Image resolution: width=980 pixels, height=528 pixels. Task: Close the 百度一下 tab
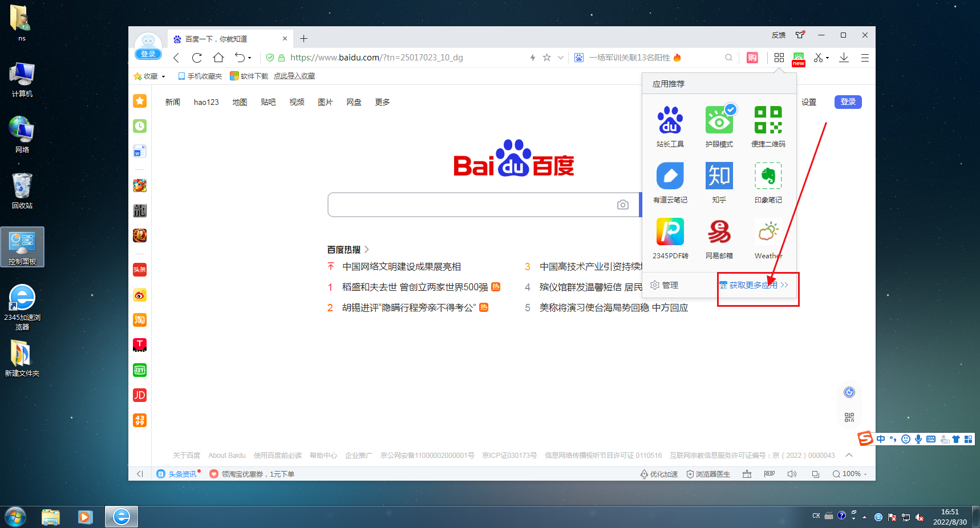pyautogui.click(x=285, y=39)
